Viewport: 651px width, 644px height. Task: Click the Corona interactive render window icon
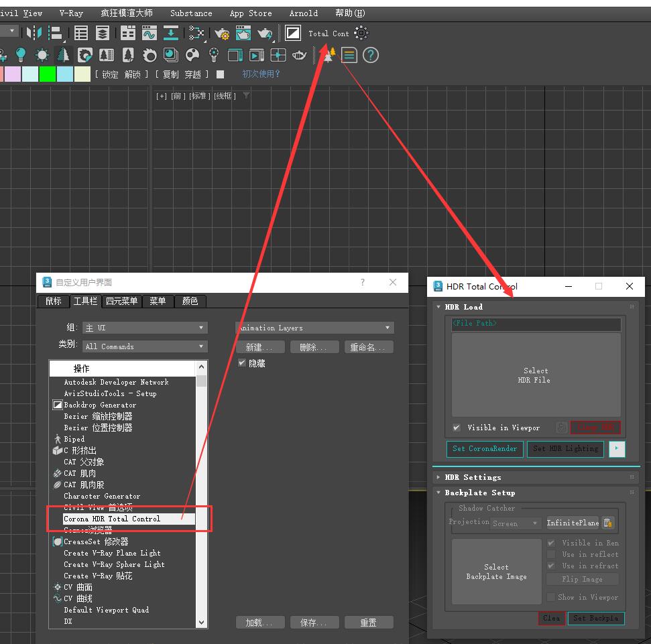(x=257, y=55)
